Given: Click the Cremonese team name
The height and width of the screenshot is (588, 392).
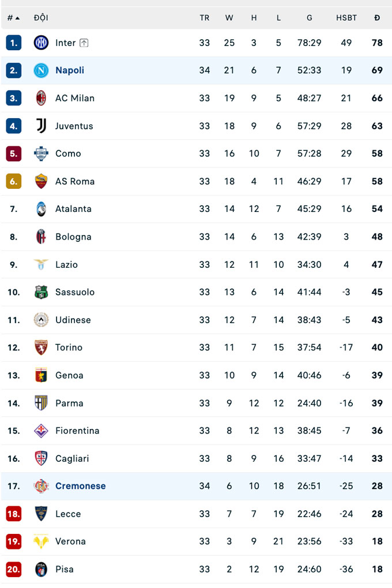Looking at the screenshot, I should 80,486.
